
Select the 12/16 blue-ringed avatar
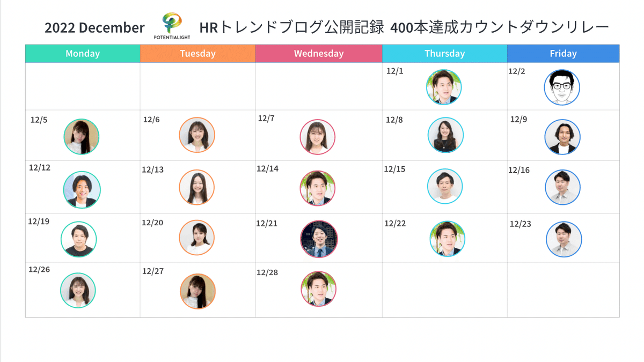(x=562, y=187)
